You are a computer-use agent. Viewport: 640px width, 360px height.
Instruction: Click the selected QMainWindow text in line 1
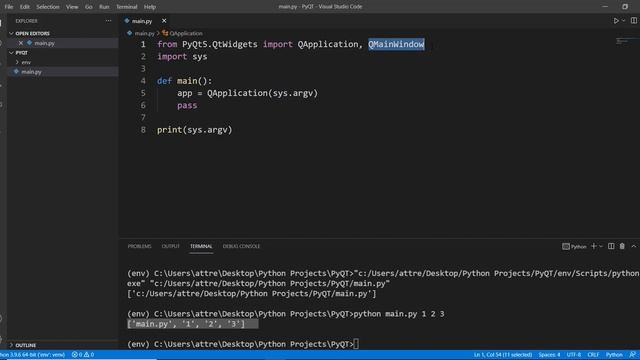pyautogui.click(x=396, y=44)
